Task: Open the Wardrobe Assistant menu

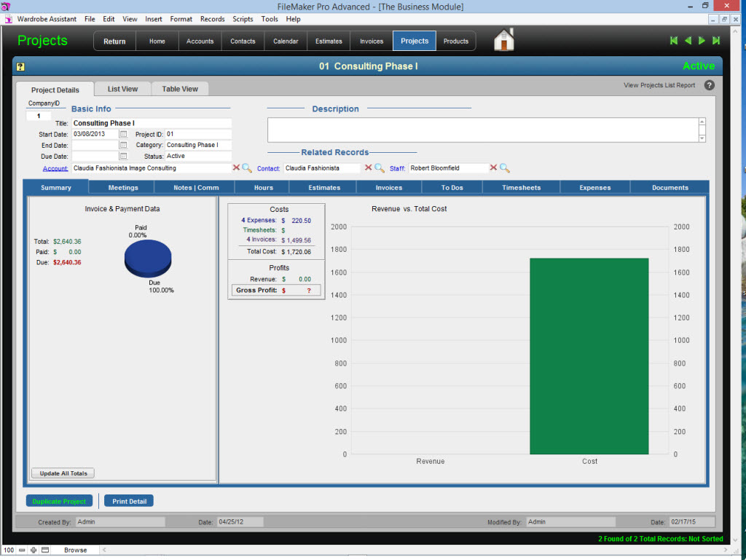Action: (47, 19)
